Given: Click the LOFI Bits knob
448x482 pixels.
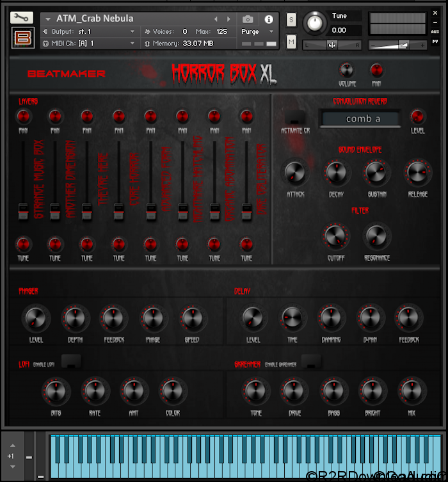Looking at the screenshot, I should (56, 391).
